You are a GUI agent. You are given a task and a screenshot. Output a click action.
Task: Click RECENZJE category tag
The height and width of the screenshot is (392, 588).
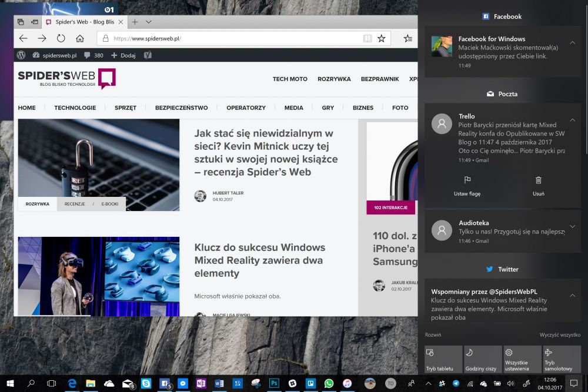point(75,204)
